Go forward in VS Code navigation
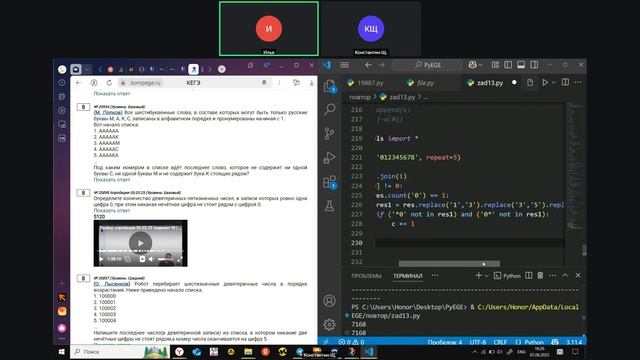This screenshot has height=360, width=640. (382, 65)
